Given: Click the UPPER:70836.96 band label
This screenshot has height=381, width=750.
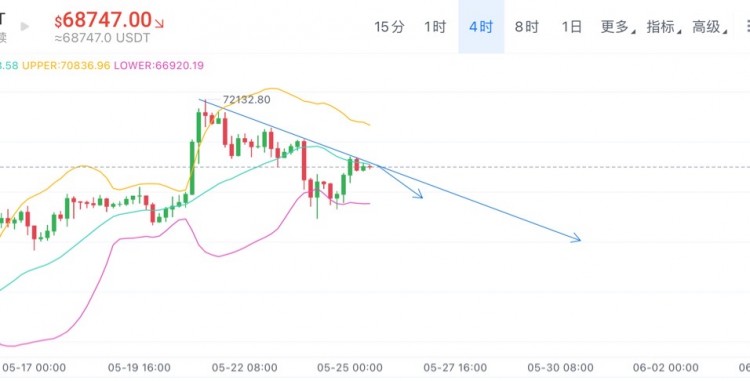Looking at the screenshot, I should coord(66,65).
